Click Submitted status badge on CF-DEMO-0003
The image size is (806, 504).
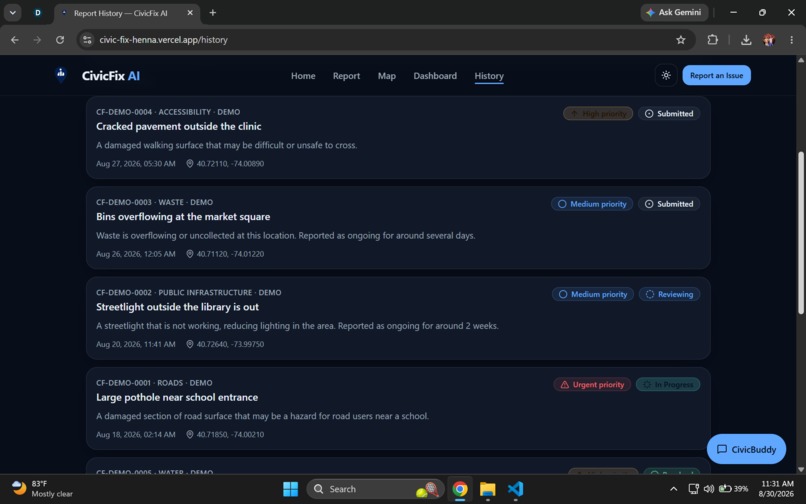[669, 204]
